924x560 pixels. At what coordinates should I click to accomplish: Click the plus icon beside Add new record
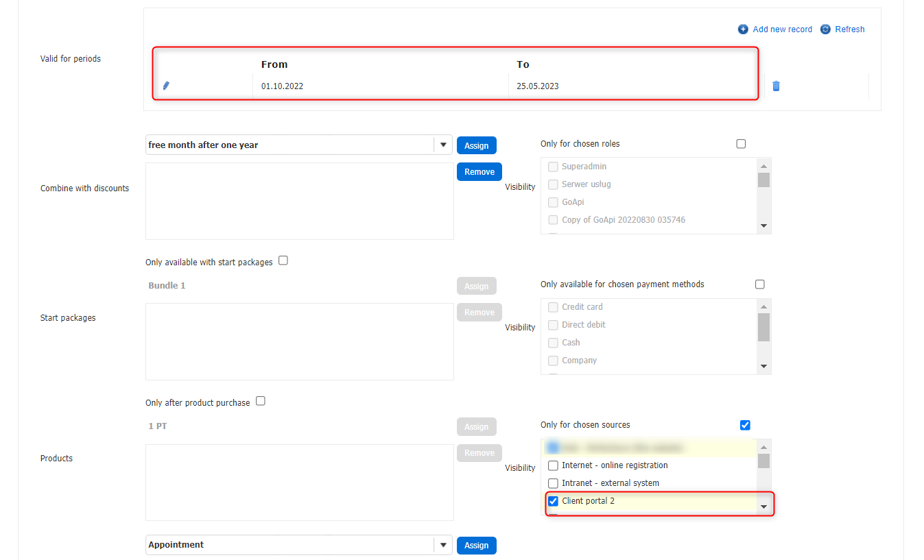point(743,29)
